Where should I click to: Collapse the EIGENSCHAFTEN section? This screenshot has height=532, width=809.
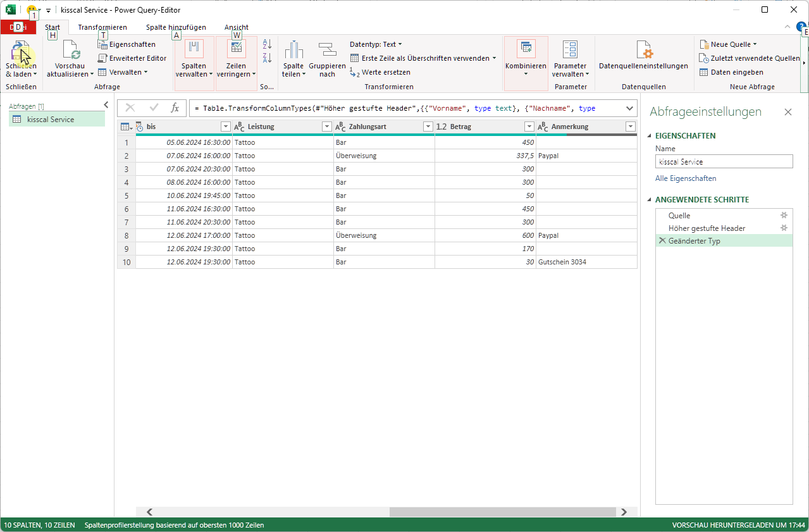650,136
